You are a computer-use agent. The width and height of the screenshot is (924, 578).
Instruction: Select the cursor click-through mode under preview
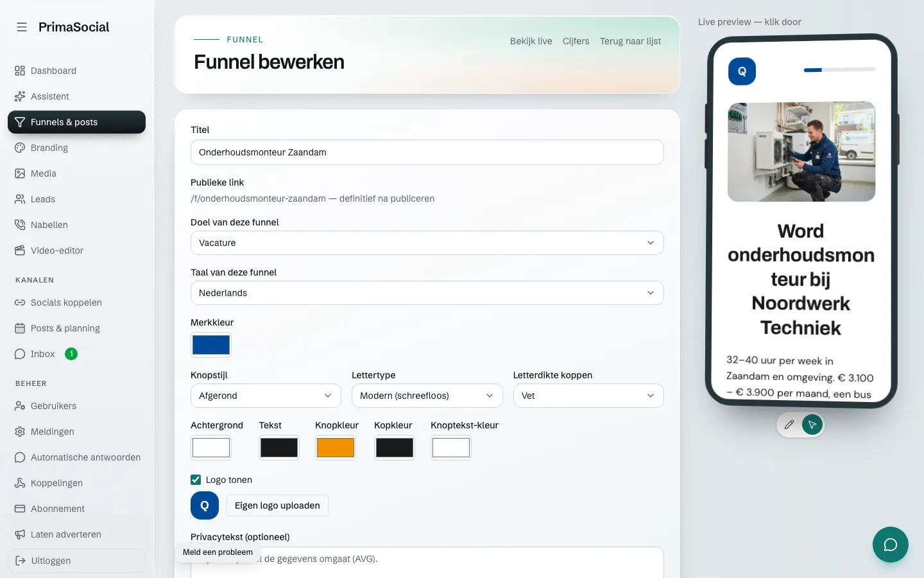[x=812, y=425]
